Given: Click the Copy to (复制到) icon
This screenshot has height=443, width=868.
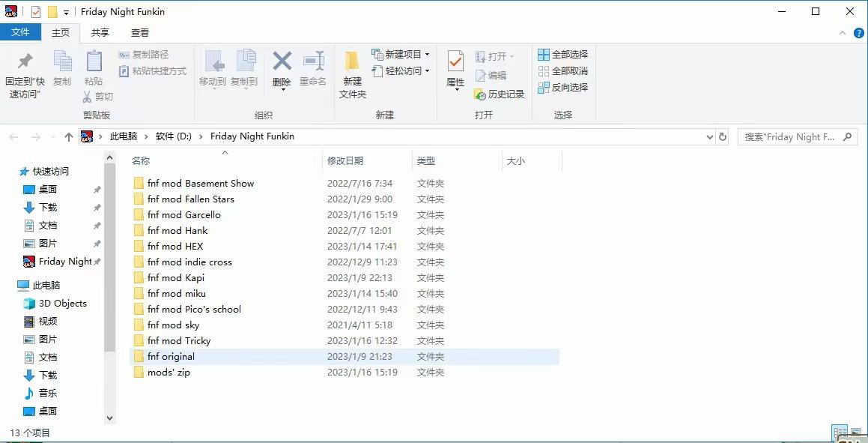Looking at the screenshot, I should pos(245,61).
